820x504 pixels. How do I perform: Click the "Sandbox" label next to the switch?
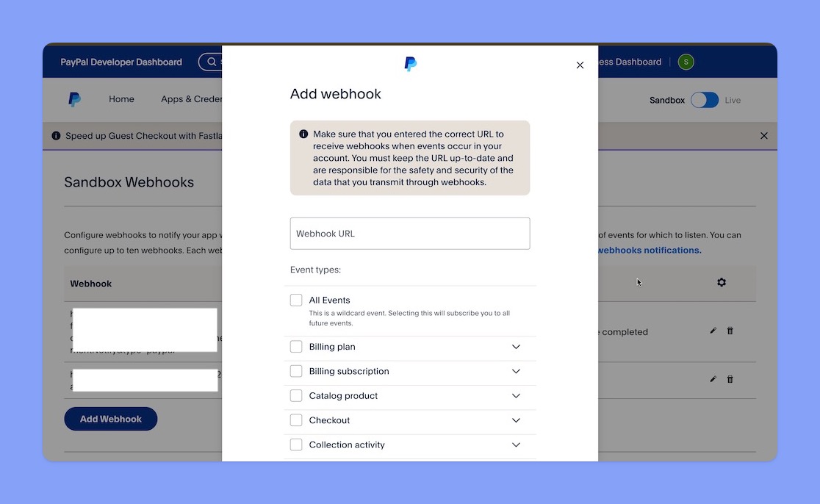(x=666, y=101)
